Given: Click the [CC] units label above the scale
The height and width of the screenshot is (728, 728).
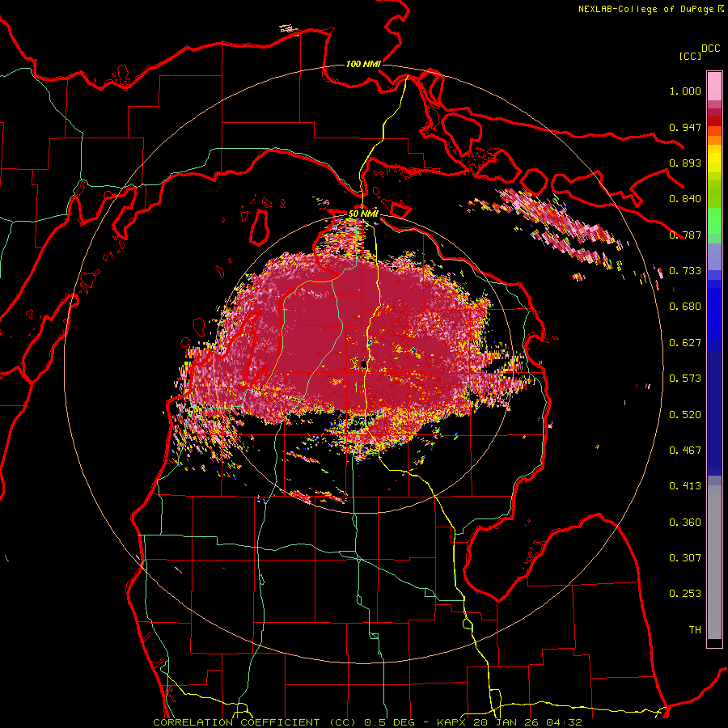Looking at the screenshot, I should [x=690, y=56].
